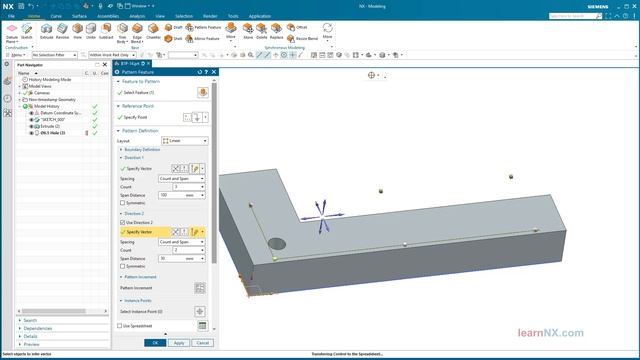
Task: Uncheck Use Direction 2
Action: click(x=122, y=222)
